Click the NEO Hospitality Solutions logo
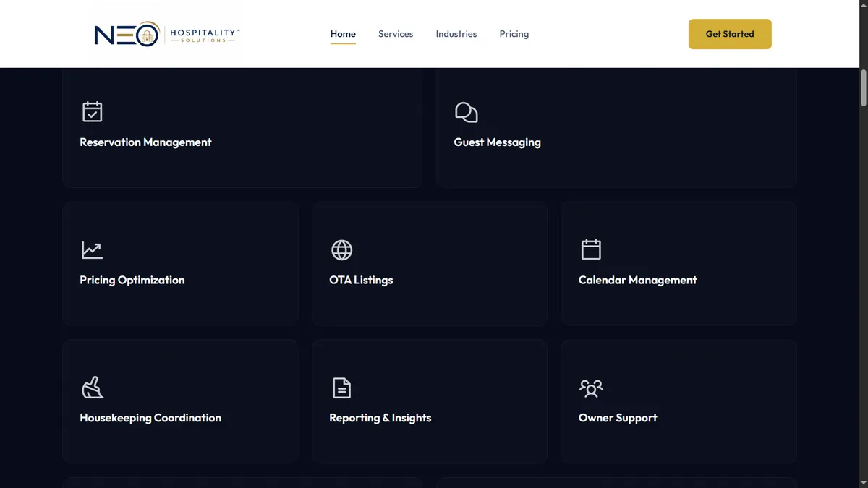Image resolution: width=868 pixels, height=488 pixels. 167,34
